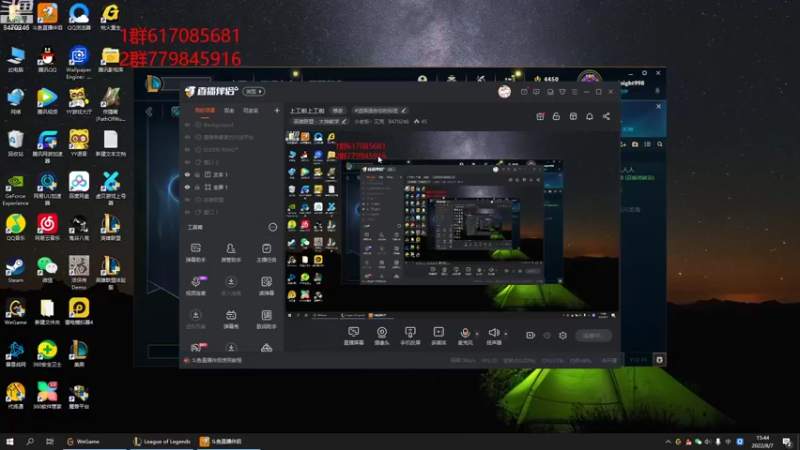Open the taskbar clock showing 15:44

tap(762, 441)
